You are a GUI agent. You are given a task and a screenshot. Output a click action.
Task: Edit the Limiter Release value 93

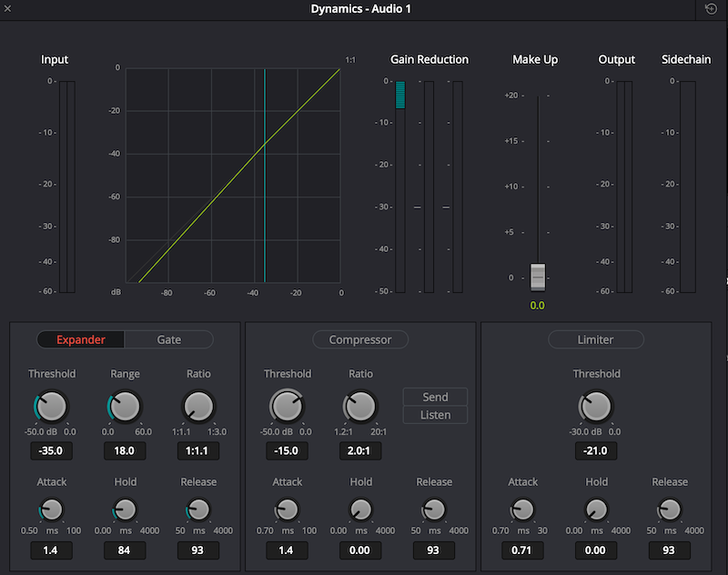pos(669,550)
